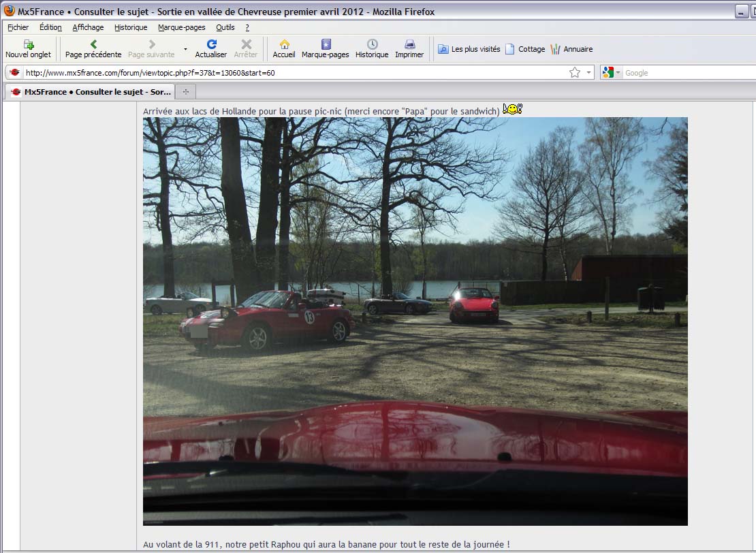Image resolution: width=756 pixels, height=553 pixels.
Task: Open the Édition menu
Action: tap(50, 27)
